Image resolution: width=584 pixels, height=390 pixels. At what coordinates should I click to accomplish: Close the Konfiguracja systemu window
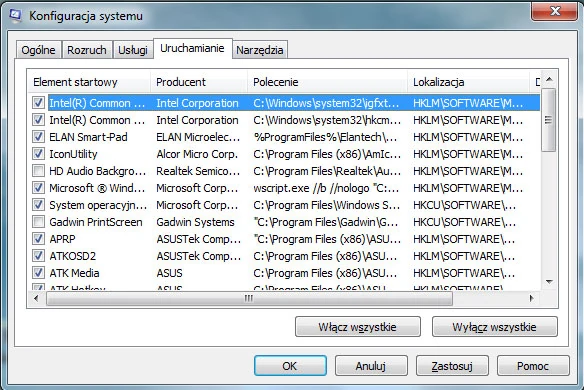(x=555, y=11)
